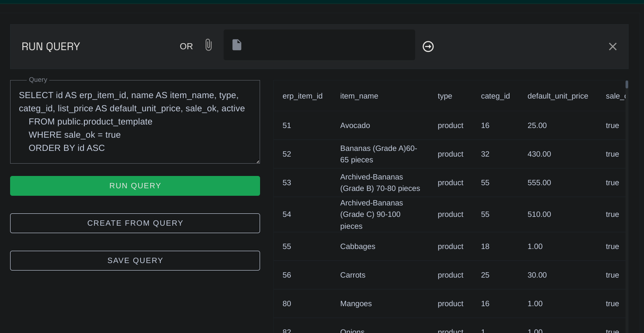Viewport: 644px width, 333px height.
Task: Click the price cell 555.00
Action: point(539,183)
